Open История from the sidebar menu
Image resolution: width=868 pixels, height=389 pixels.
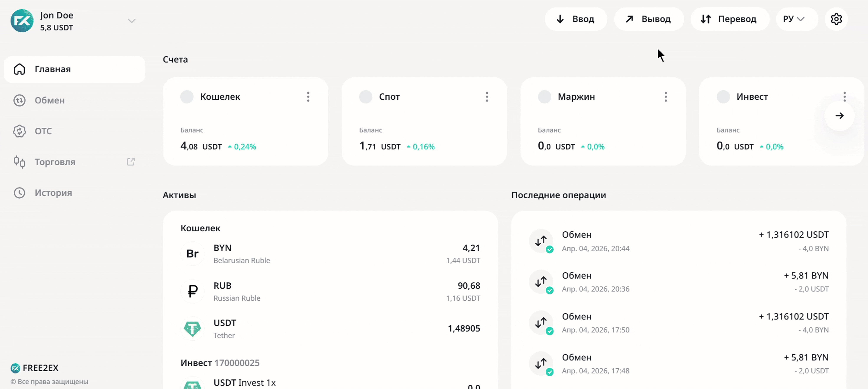click(x=53, y=193)
